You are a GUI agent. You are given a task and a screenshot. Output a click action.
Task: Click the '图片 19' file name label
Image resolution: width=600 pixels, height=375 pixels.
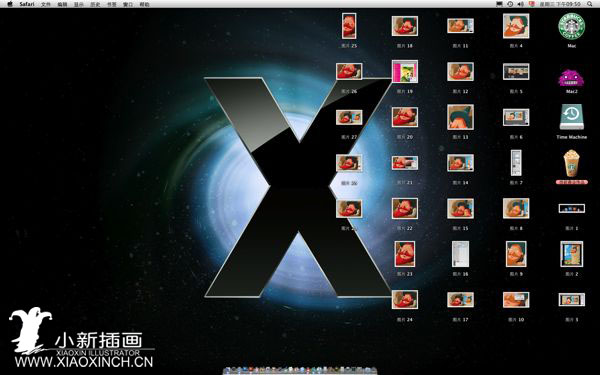(405, 91)
